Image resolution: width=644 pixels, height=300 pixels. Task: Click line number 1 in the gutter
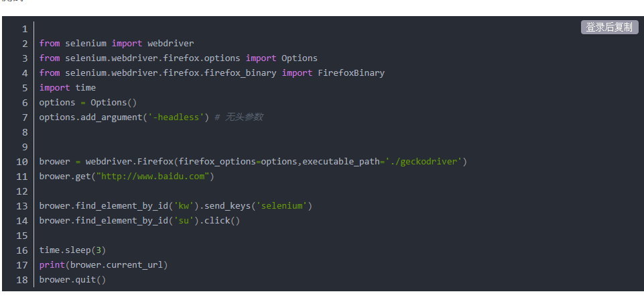click(x=24, y=29)
